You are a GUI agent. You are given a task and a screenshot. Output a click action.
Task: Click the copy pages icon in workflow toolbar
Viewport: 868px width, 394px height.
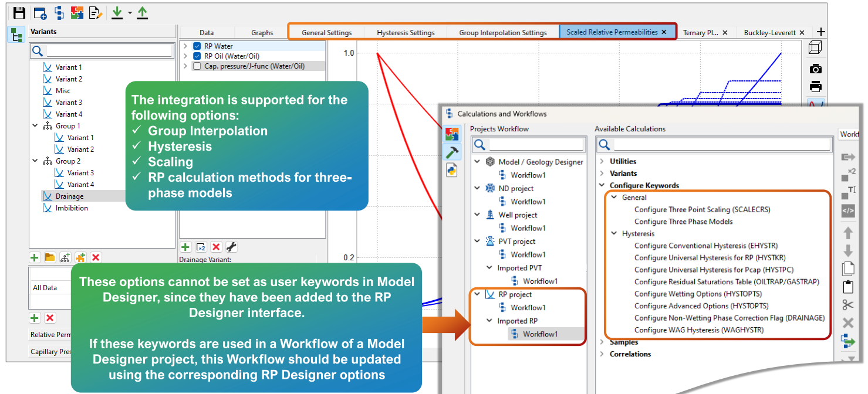[848, 269]
